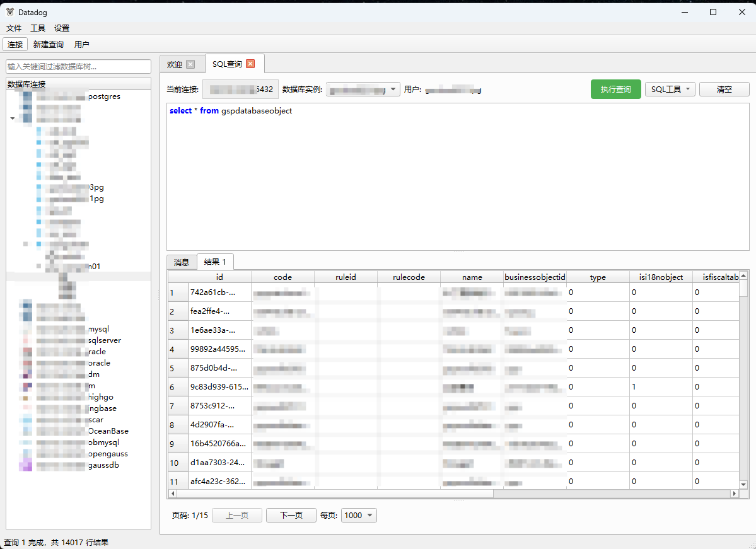The height and width of the screenshot is (549, 756).
Task: Click the 连接 toolbar button
Action: click(x=15, y=44)
